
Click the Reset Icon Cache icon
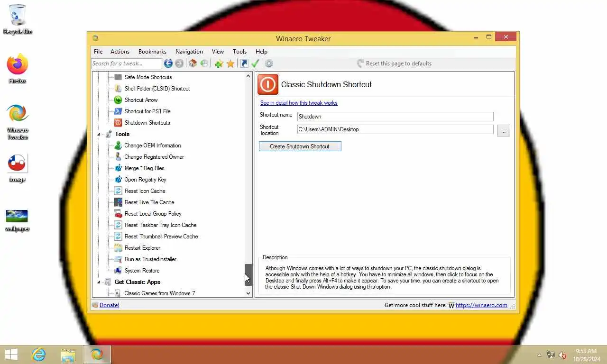[x=118, y=191]
